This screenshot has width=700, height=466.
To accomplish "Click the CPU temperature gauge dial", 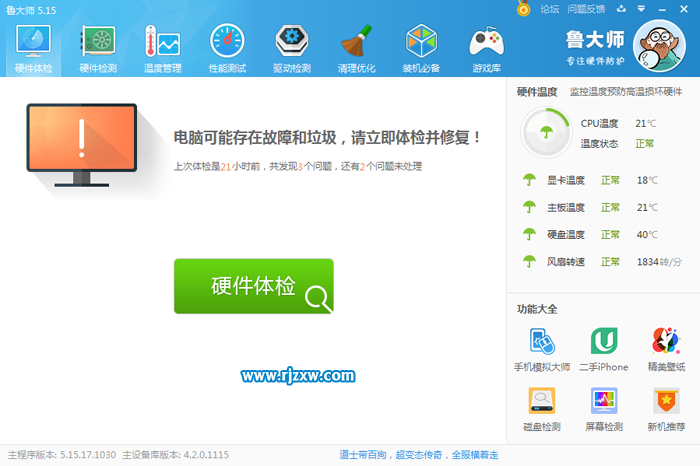I will click(x=546, y=132).
